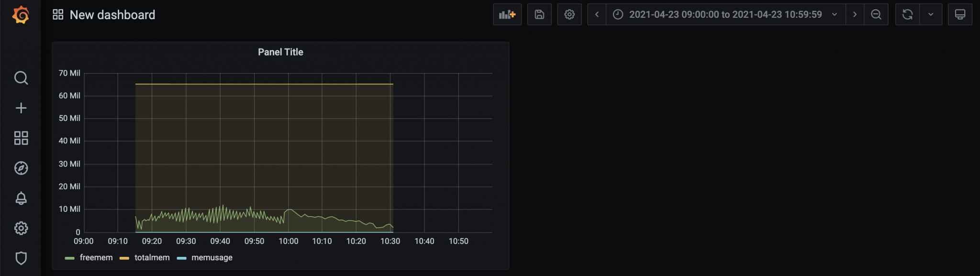This screenshot has height=276, width=980.
Task: Toggle totalmem series in legend
Action: (152, 258)
